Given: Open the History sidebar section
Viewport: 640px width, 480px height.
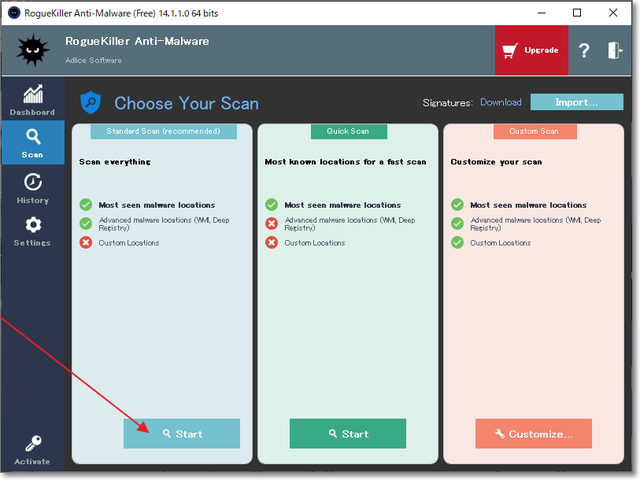Looking at the screenshot, I should point(32,187).
